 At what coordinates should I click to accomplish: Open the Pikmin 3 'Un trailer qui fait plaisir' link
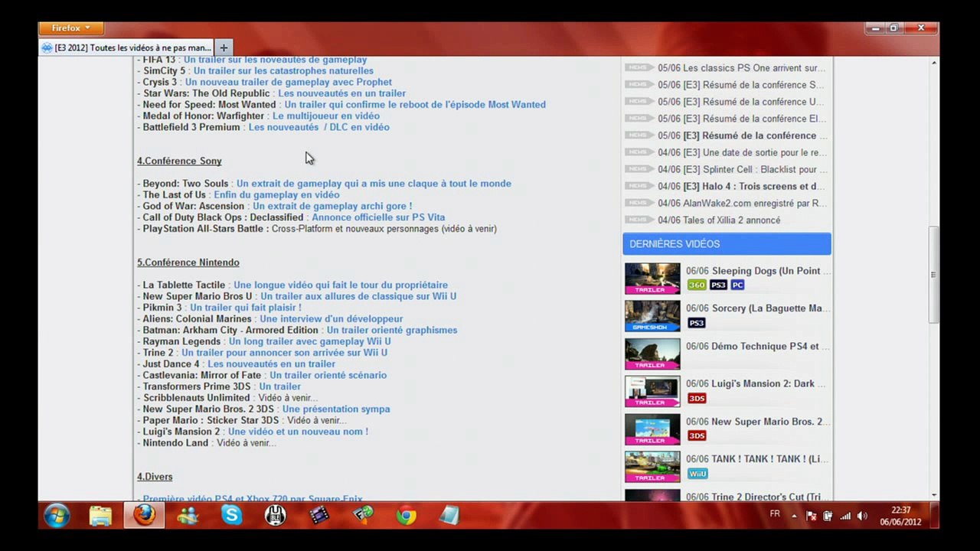(x=246, y=308)
